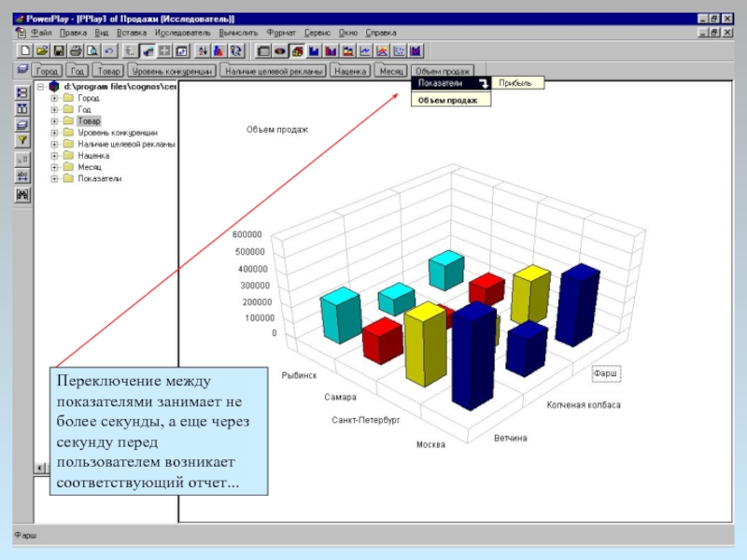Click the Sort toolbar icon with arrows
The image size is (747, 560).
click(x=202, y=51)
